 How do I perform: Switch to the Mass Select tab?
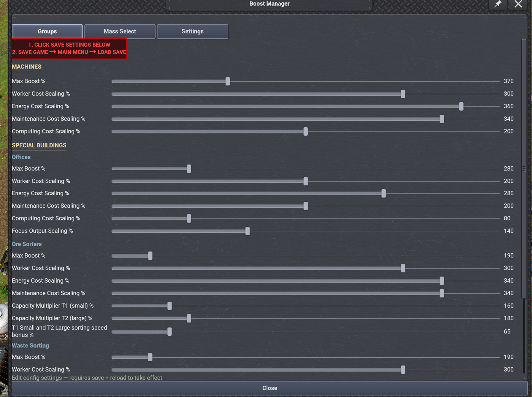pyautogui.click(x=120, y=32)
